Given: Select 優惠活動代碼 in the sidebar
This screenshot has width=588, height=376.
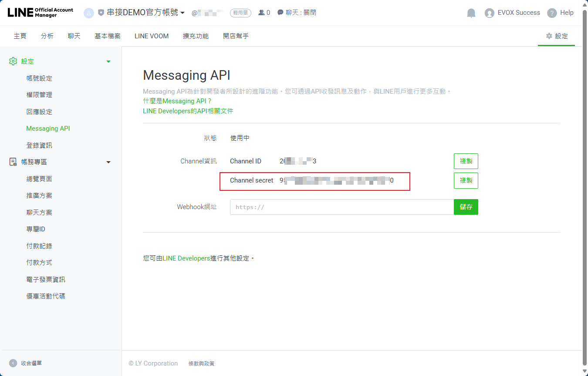Looking at the screenshot, I should coord(46,296).
